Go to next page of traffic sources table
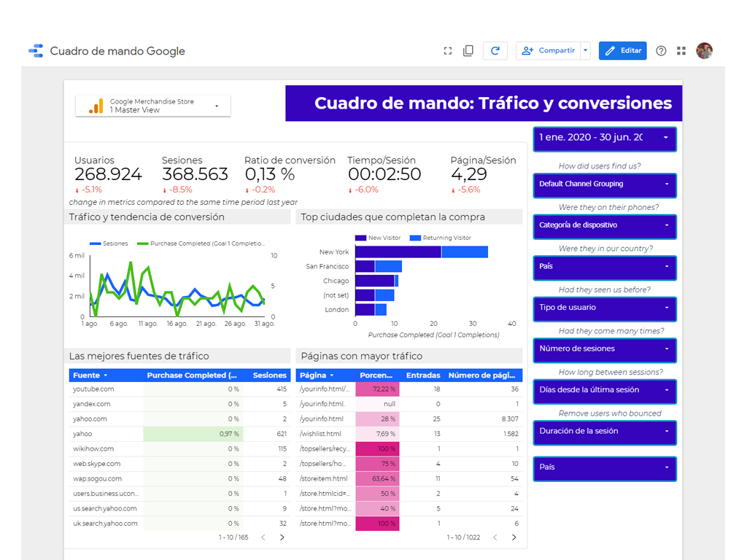 pyautogui.click(x=282, y=537)
